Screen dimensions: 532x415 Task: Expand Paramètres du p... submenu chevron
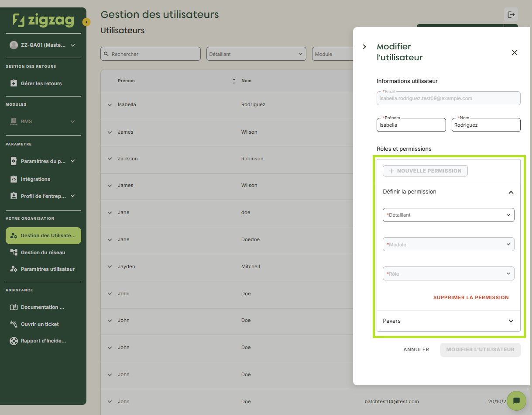73,161
